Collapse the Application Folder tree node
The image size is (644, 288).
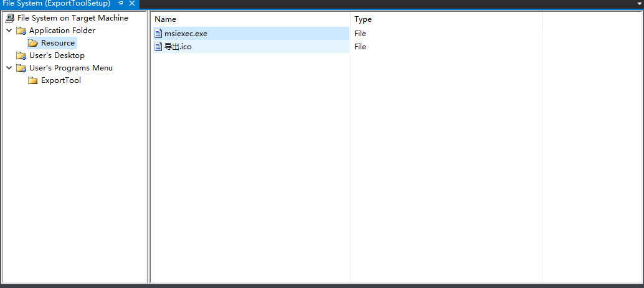(x=9, y=31)
